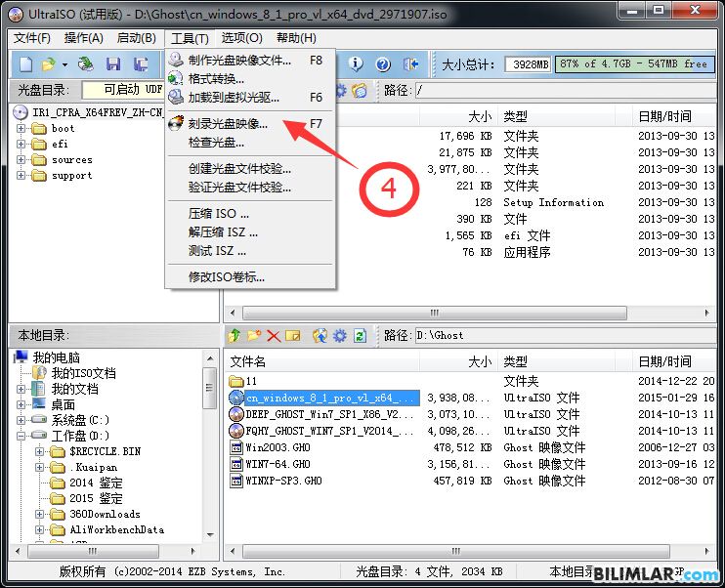
Task: Click the local path field showing D:\Ghost
Action: click(x=565, y=335)
